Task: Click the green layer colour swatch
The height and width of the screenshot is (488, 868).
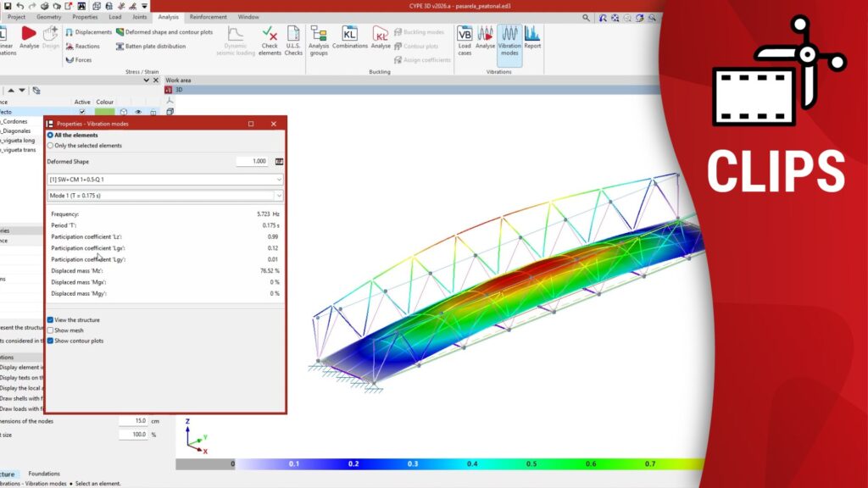Action: pos(104,112)
